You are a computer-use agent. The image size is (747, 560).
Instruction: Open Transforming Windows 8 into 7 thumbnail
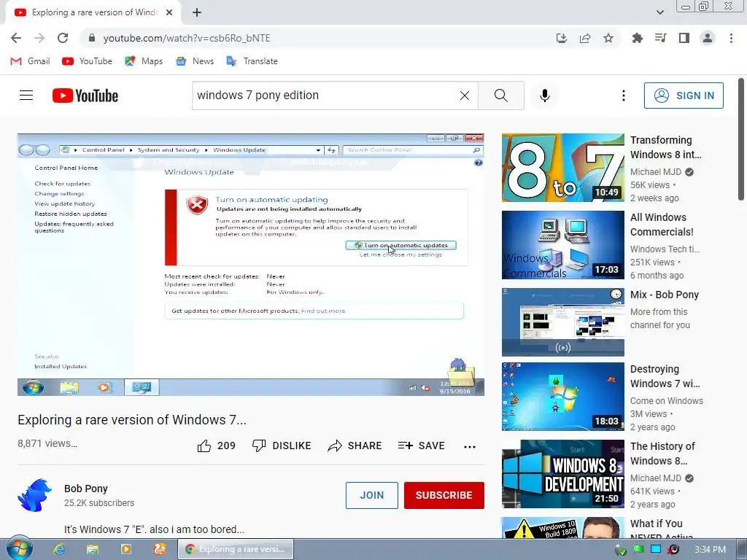562,168
